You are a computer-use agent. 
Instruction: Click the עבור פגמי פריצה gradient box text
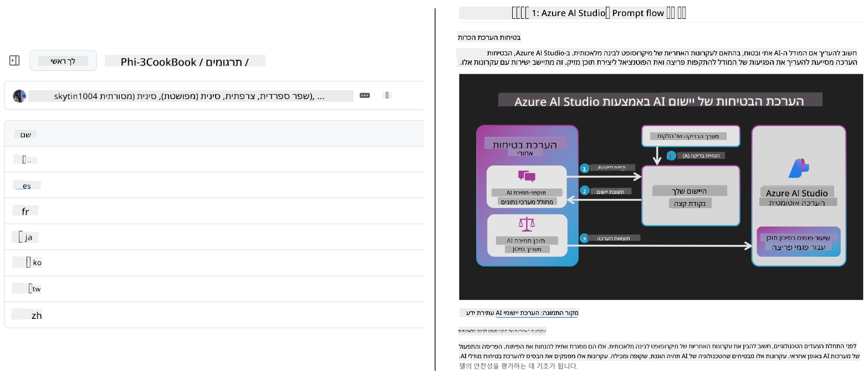799,247
